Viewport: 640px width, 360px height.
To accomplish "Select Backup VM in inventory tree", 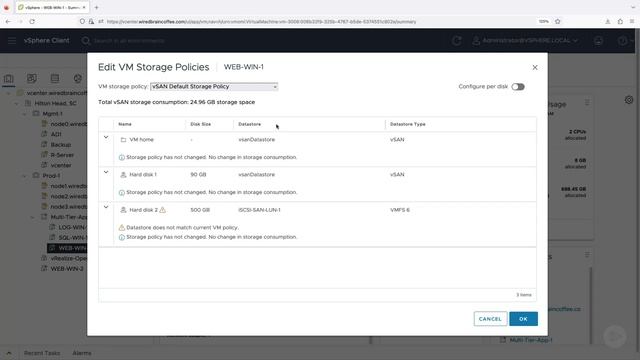I will pyautogui.click(x=60, y=144).
